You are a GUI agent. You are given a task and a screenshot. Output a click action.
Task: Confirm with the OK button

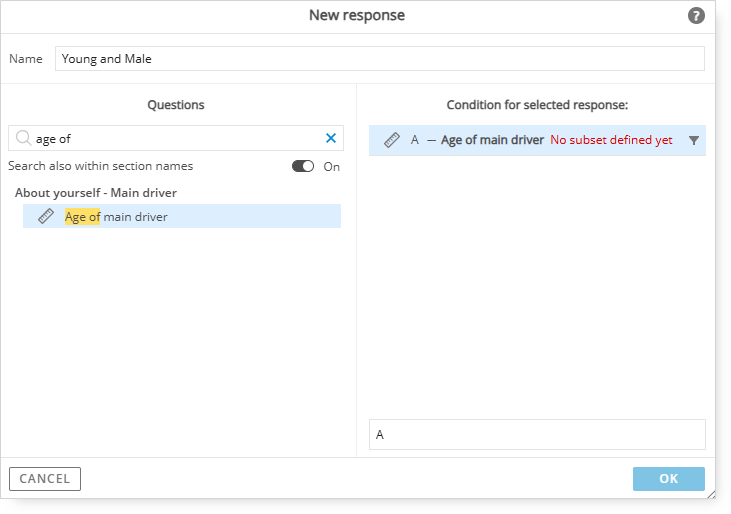tap(669, 479)
